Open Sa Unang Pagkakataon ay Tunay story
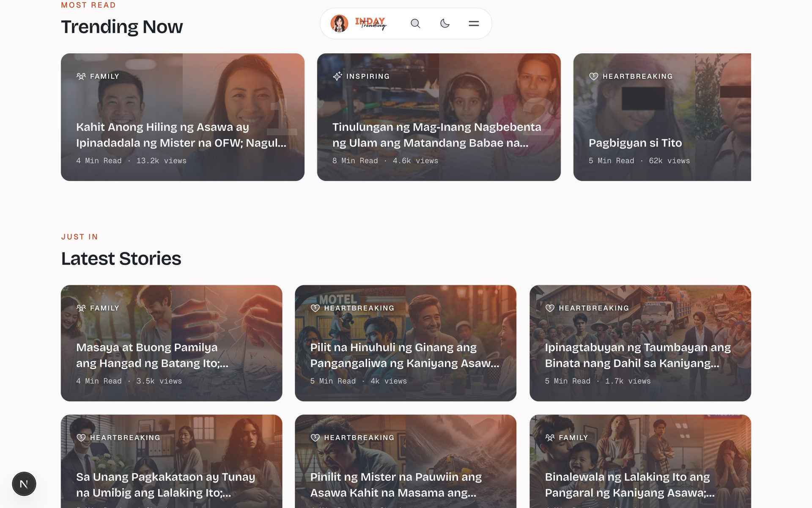812x508 pixels. click(x=171, y=461)
